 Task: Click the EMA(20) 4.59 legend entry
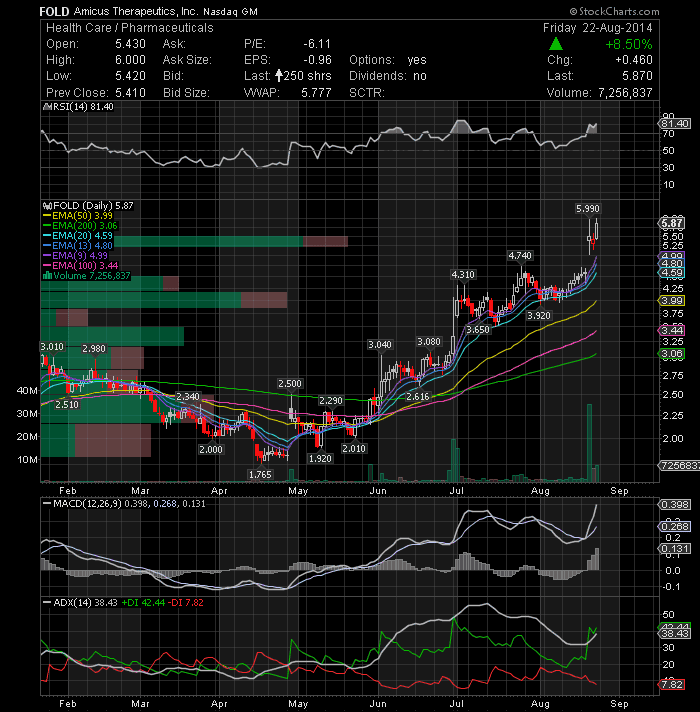coord(78,236)
